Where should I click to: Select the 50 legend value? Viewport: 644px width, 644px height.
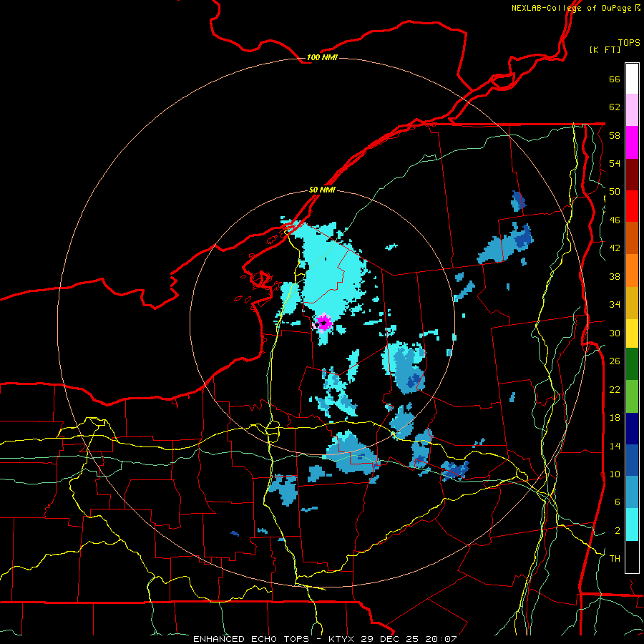coord(615,192)
